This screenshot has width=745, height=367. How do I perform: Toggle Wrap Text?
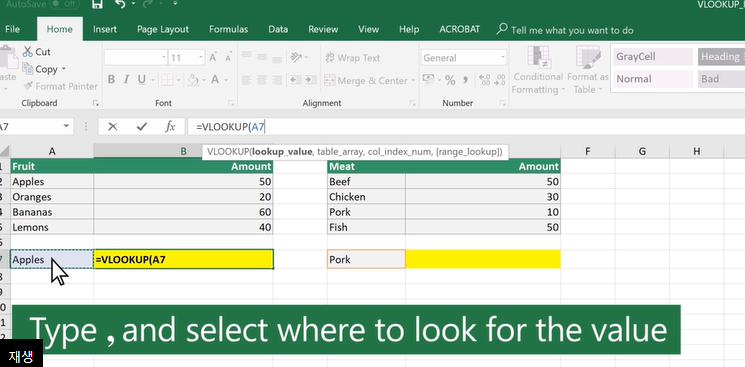353,58
